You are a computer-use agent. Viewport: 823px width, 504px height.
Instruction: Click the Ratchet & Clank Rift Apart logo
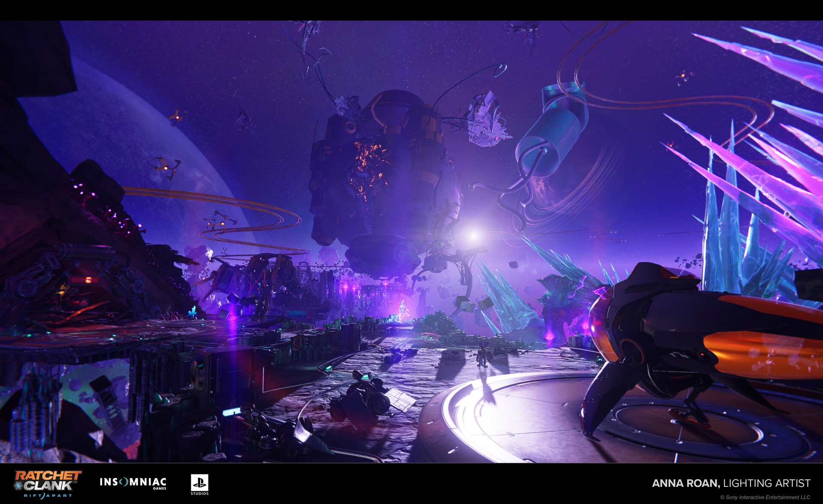click(47, 484)
